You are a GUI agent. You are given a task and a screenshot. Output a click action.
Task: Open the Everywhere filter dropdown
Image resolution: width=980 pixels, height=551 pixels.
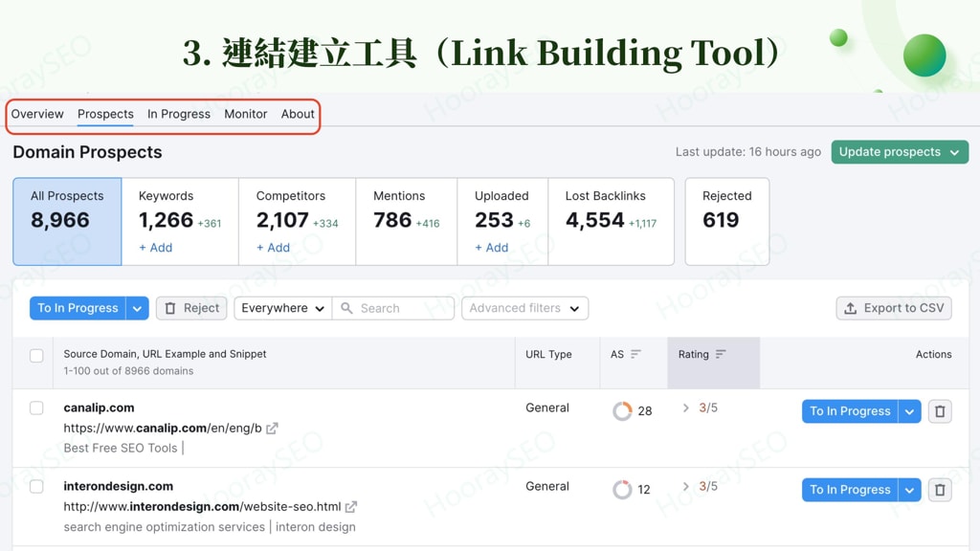click(x=281, y=308)
